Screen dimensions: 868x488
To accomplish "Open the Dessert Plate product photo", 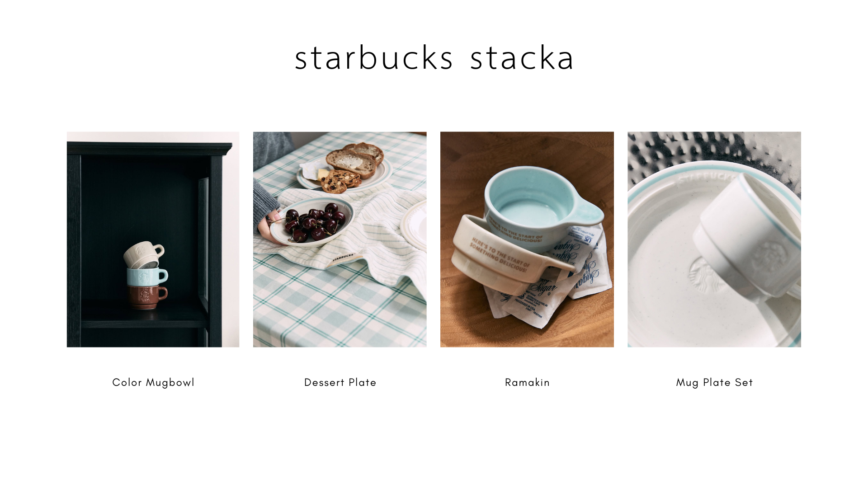I will pos(340,239).
